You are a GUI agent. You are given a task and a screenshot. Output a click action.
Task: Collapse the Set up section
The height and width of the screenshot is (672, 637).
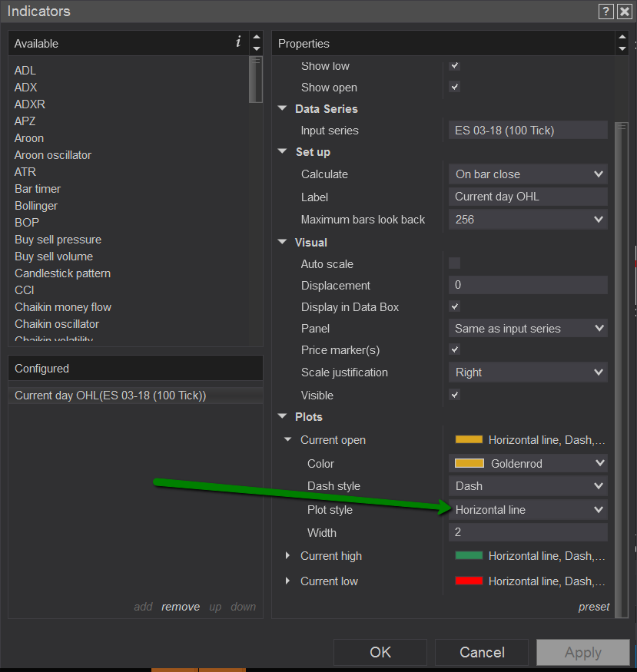282,151
